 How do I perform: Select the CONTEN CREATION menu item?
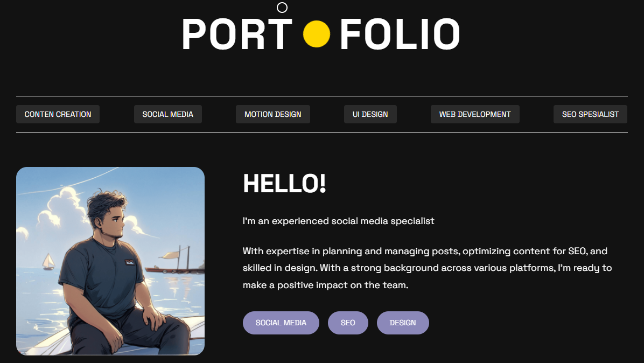pos(58,114)
